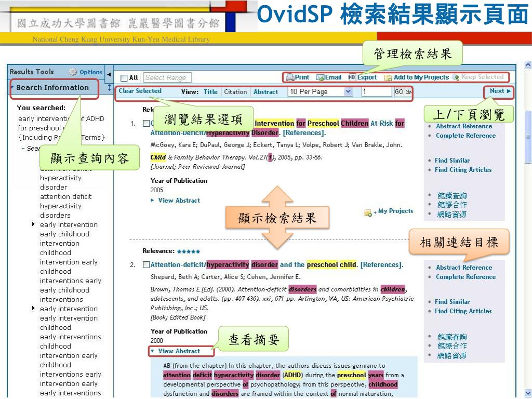Open Abstract Reference for result 2
The height and width of the screenshot is (399, 532).
pyautogui.click(x=464, y=268)
